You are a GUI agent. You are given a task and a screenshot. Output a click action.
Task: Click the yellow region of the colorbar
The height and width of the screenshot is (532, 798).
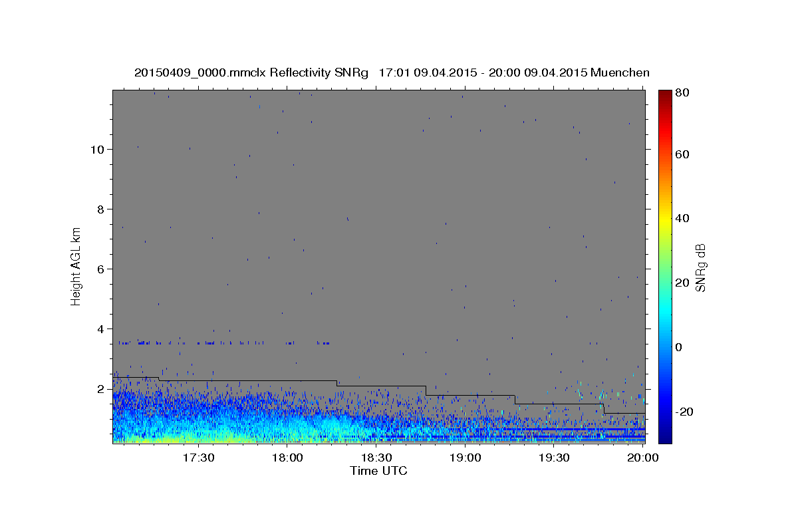(x=665, y=219)
